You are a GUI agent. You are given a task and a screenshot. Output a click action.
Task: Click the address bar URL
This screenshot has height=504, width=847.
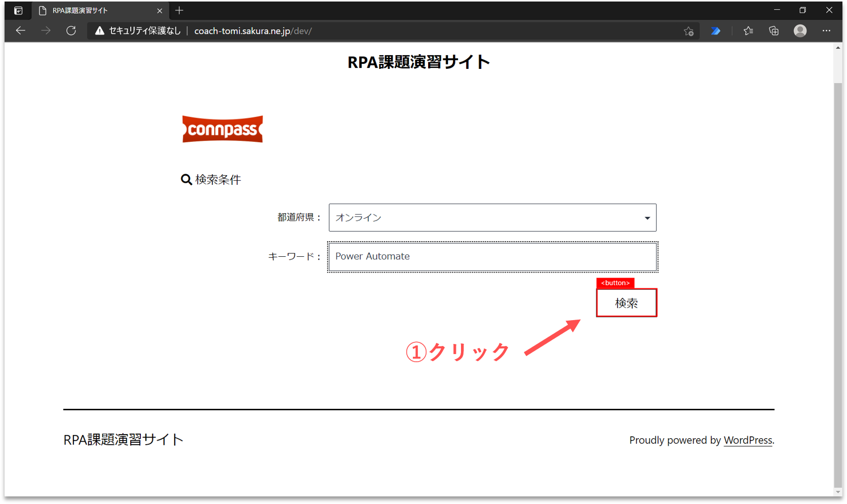[x=253, y=31]
